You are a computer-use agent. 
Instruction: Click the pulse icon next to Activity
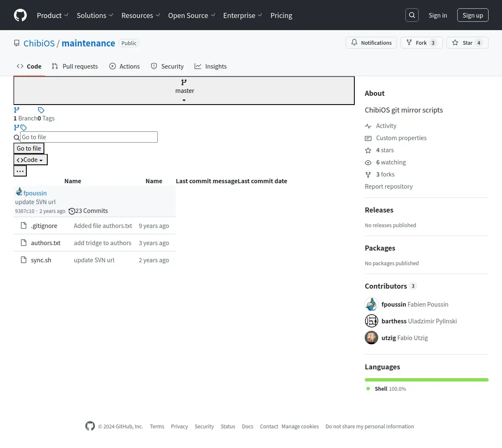[368, 126]
